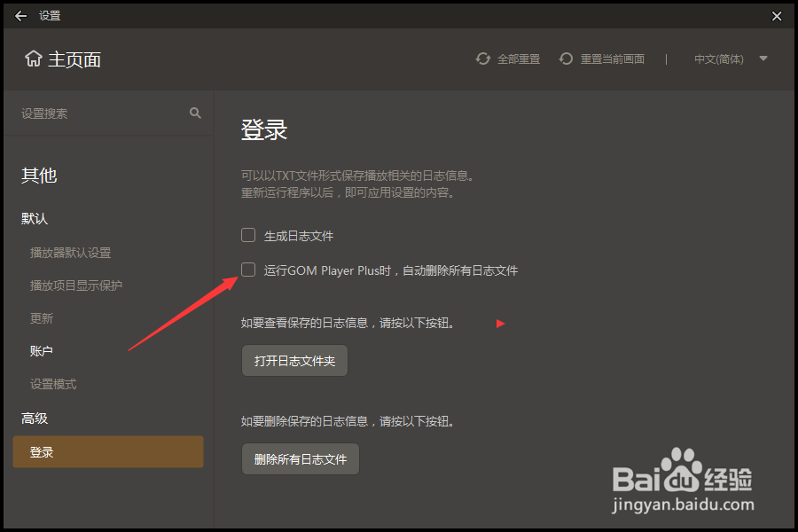
Task: Click the 删除所有日志文件 button
Action: click(301, 459)
